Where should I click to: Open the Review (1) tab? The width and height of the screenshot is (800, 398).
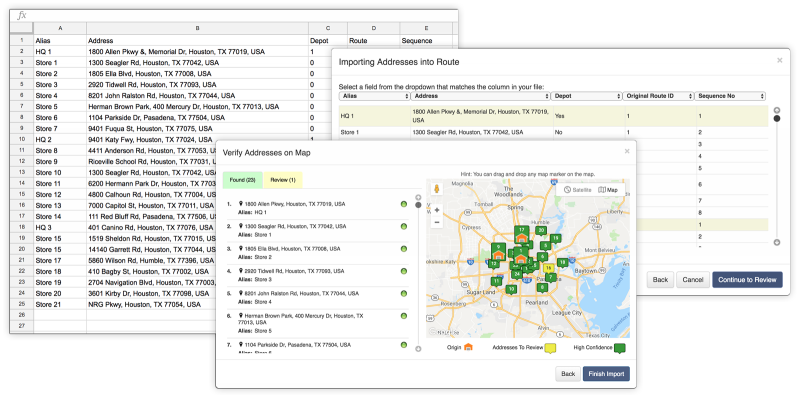(283, 180)
